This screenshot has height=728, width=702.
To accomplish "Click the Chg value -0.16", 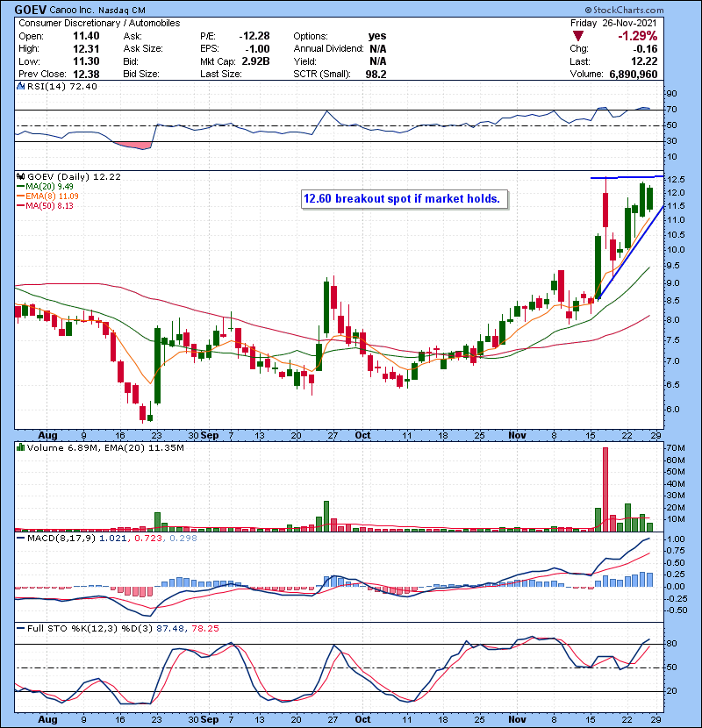I will click(x=645, y=49).
